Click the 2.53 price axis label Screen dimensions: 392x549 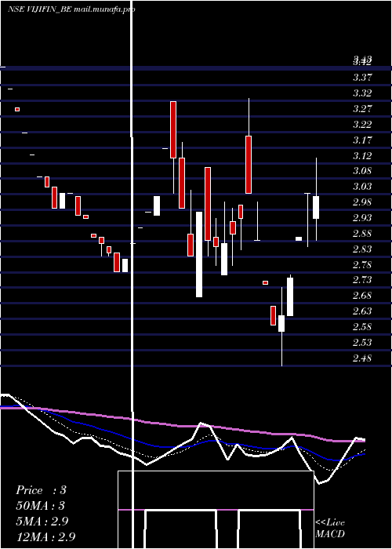362,343
